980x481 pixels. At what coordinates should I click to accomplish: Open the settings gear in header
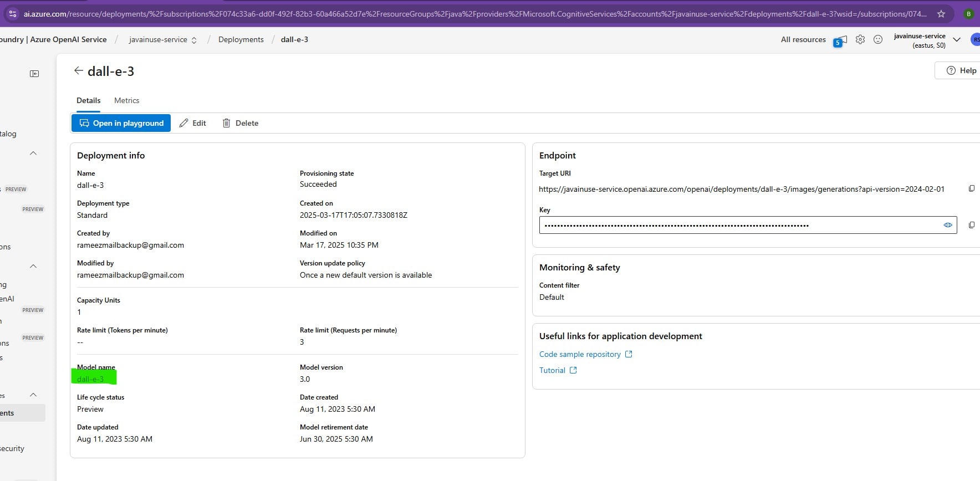(x=860, y=39)
